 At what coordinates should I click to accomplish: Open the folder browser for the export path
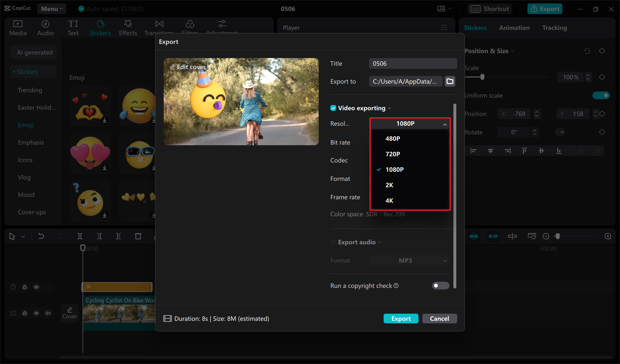(x=450, y=81)
